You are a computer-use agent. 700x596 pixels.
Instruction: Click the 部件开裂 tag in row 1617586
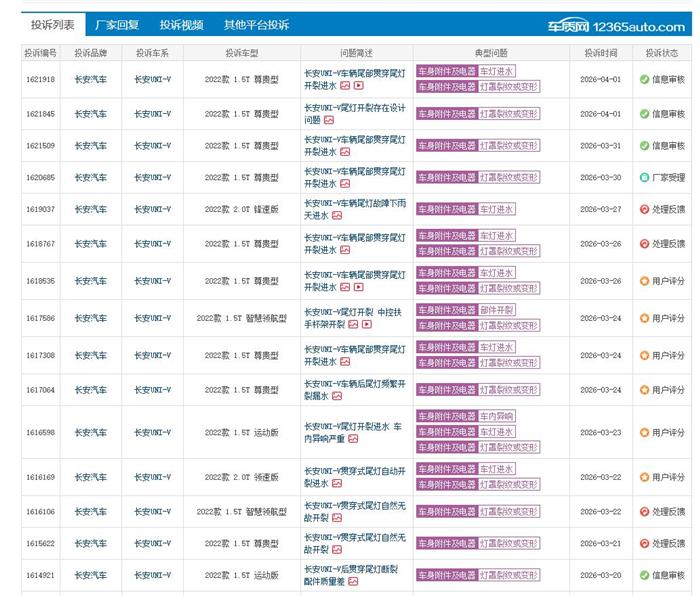coord(498,311)
